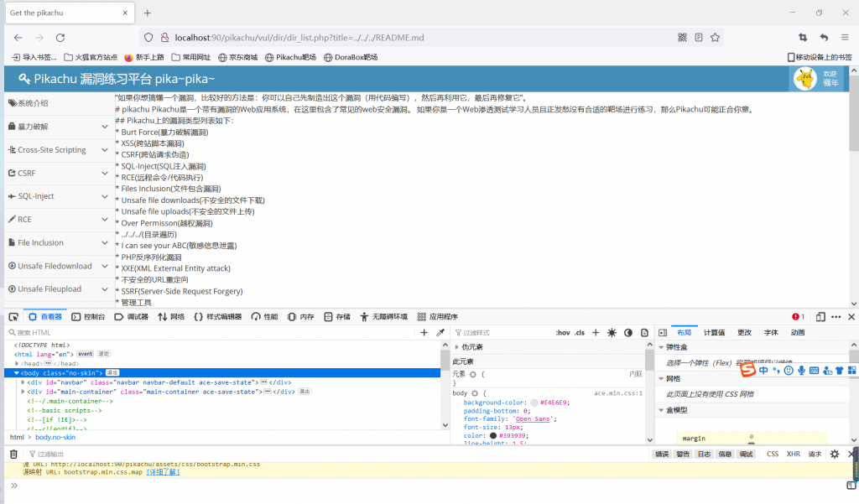The height and width of the screenshot is (504, 859).
Task: Clear console output with trash icon
Action: pyautogui.click(x=13, y=455)
